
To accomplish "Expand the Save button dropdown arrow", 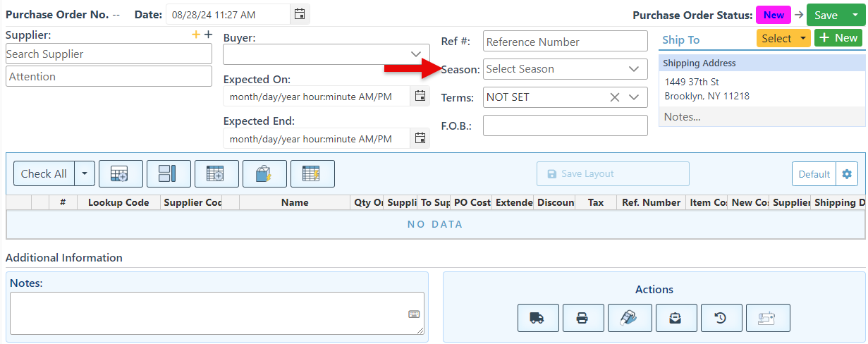I will pyautogui.click(x=855, y=15).
